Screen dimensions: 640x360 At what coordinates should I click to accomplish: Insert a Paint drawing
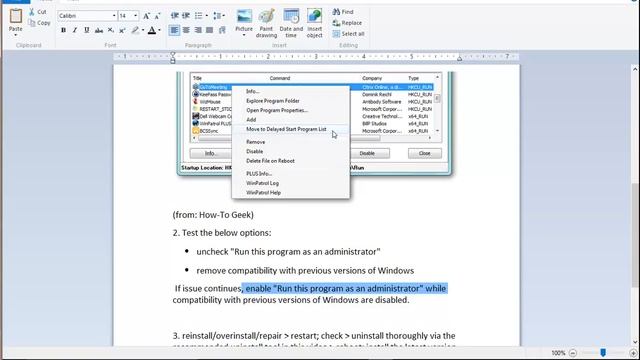tap(266, 23)
